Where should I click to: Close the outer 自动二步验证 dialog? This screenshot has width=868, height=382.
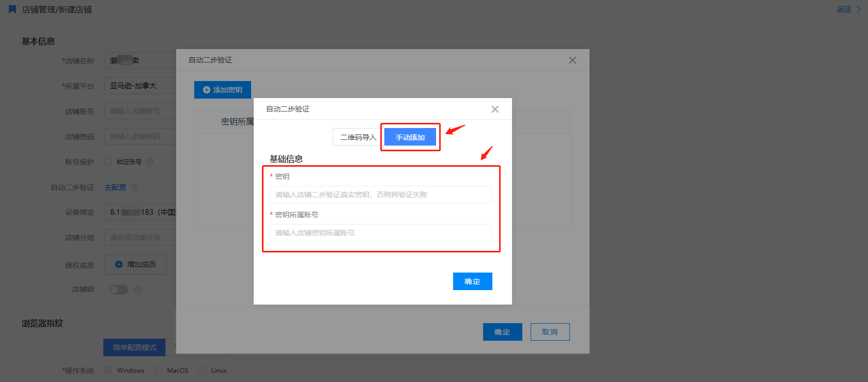[572, 60]
